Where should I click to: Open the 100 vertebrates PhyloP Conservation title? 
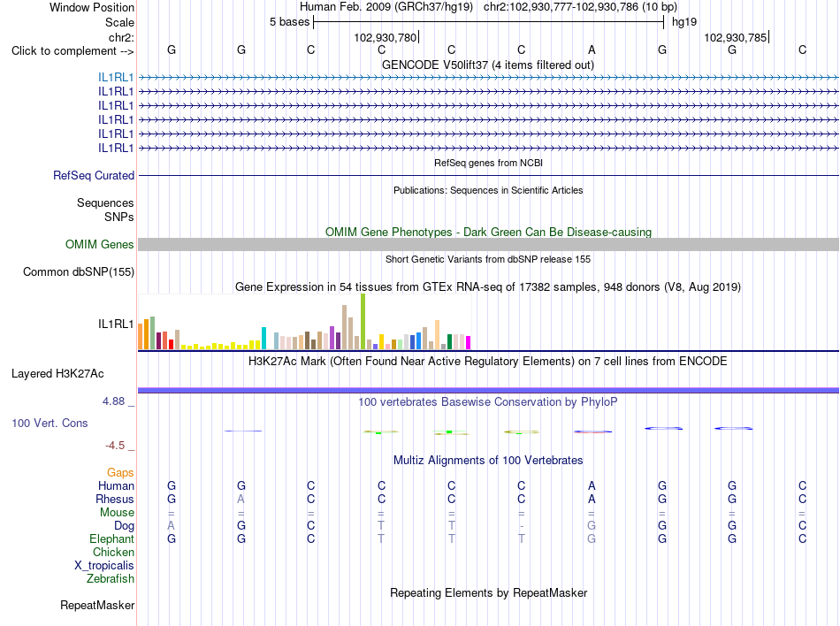pyautogui.click(x=487, y=402)
